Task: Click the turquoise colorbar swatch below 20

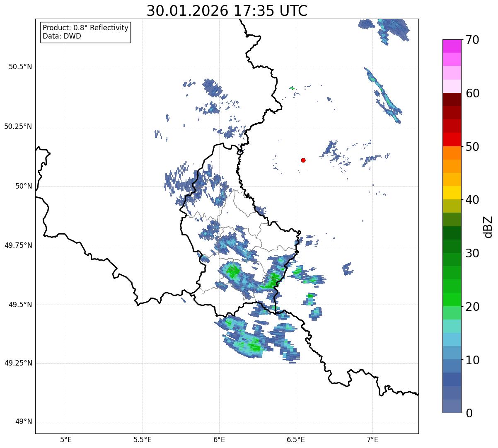Action: point(452,326)
